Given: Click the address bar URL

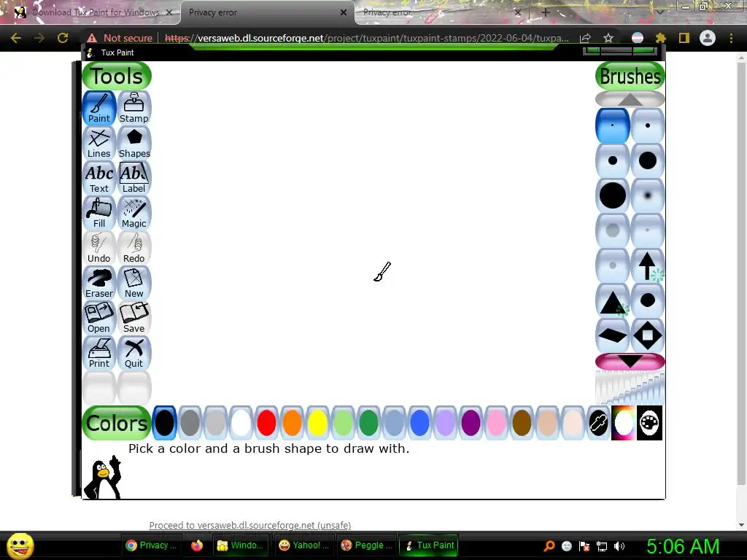Looking at the screenshot, I should (367, 38).
